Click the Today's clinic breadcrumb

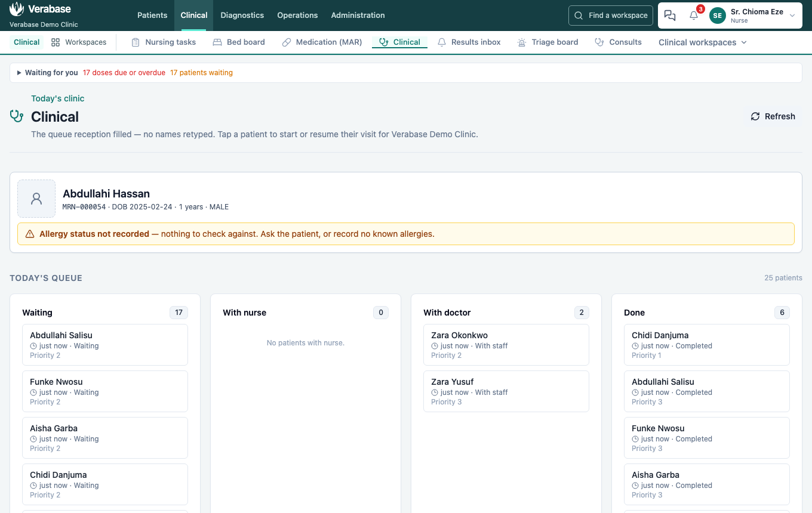58,98
